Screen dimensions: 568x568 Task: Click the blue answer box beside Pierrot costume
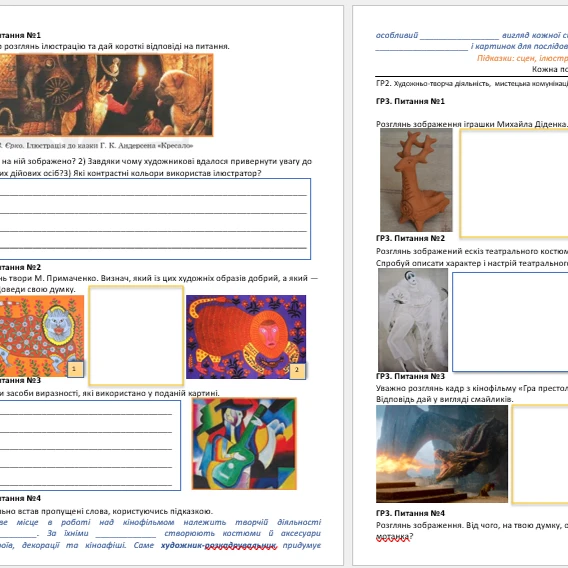(x=510, y=322)
